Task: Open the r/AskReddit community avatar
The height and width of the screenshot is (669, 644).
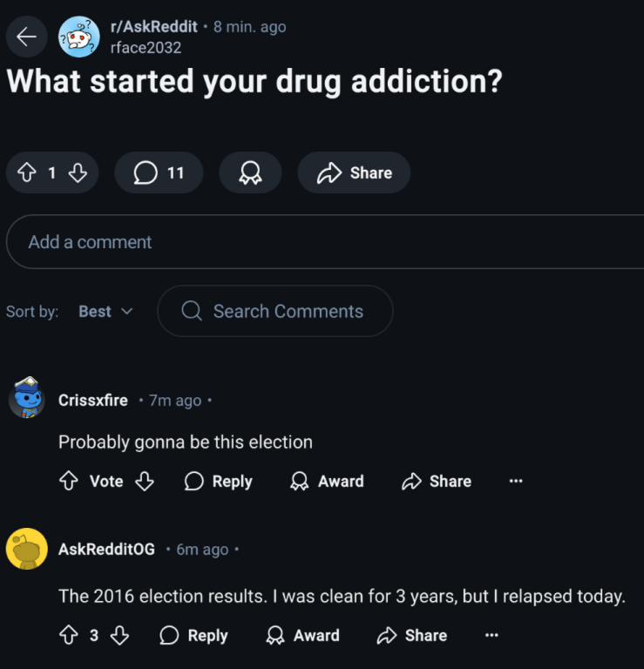Action: point(78,37)
